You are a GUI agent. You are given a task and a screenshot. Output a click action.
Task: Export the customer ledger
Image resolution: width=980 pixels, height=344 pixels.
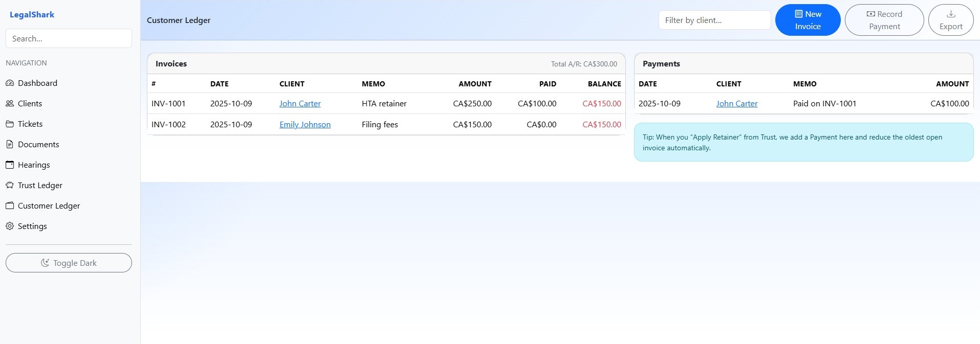950,20
